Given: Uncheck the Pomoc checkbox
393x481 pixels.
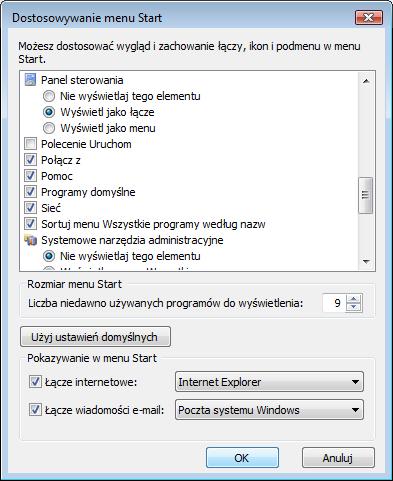Looking at the screenshot, I should (30, 176).
